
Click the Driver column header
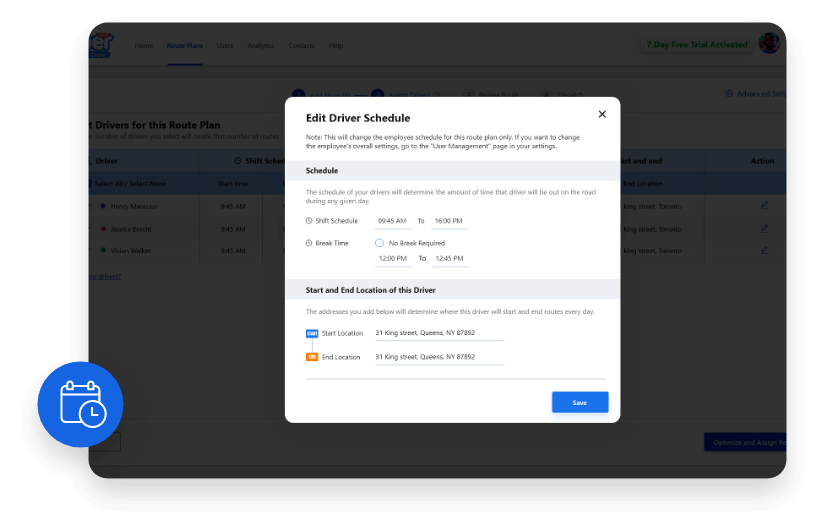pyautogui.click(x=106, y=161)
